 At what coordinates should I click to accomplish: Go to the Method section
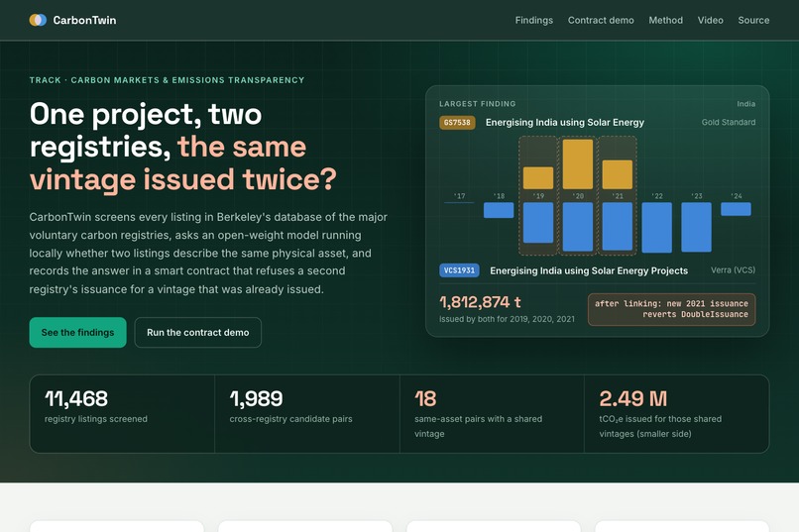pos(665,21)
